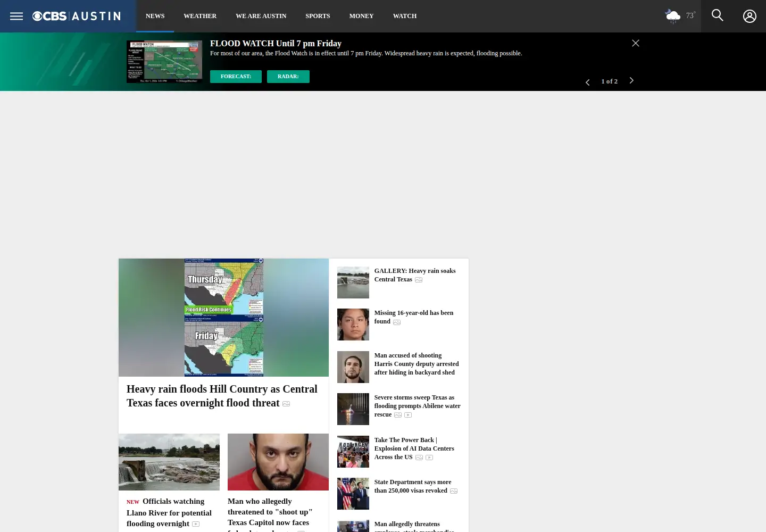Open the WATCH menu item

click(405, 16)
